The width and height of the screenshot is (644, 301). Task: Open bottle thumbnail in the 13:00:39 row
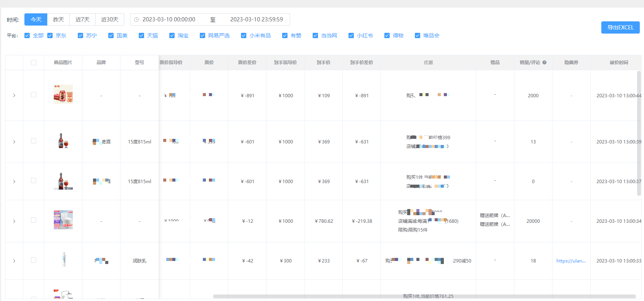[x=63, y=141]
